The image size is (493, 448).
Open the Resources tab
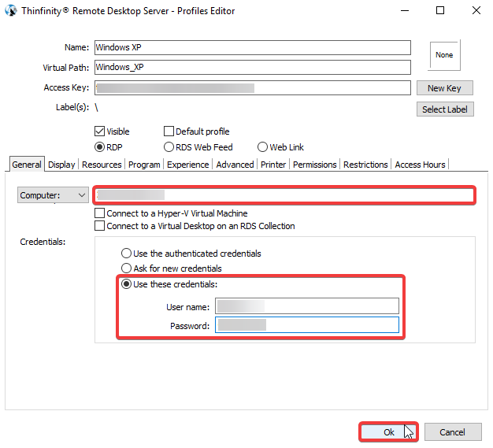point(102,165)
